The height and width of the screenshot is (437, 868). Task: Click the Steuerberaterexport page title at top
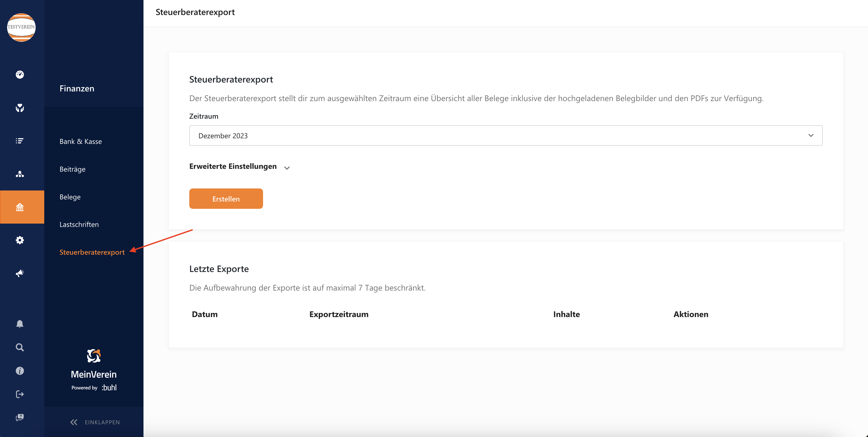195,12
